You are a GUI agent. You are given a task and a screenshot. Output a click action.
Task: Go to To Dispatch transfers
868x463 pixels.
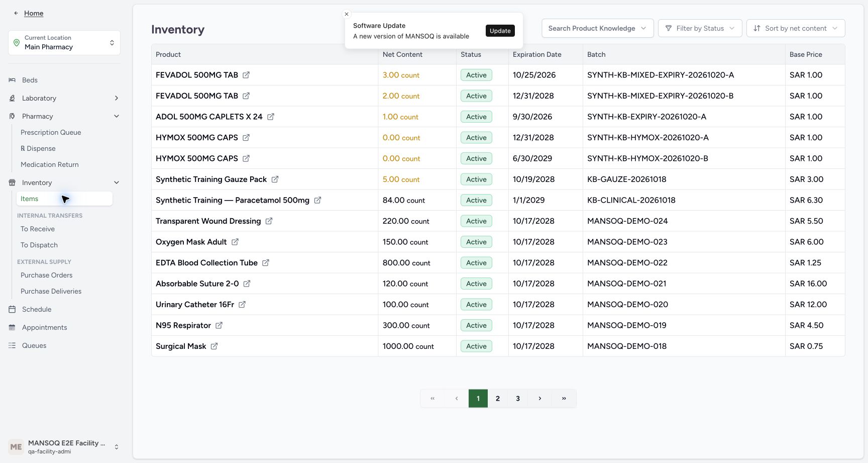pos(39,245)
